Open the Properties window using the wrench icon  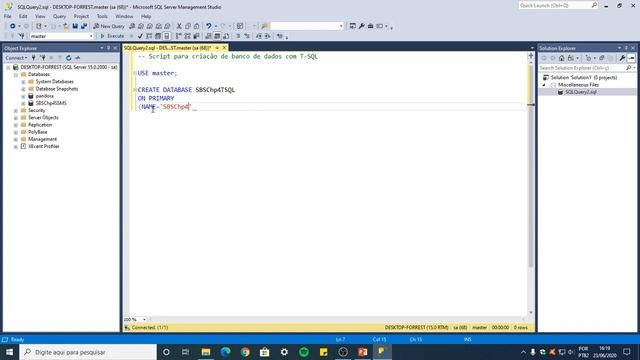[362, 26]
